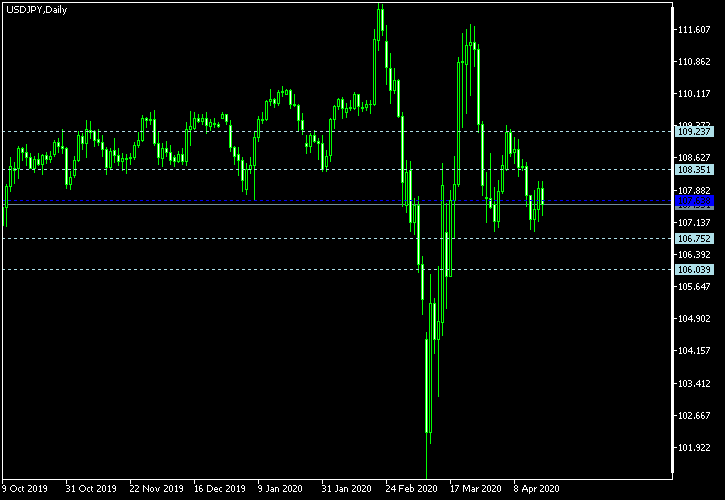Click the 108.351 highlighted price label
725x500 pixels.
694,170
